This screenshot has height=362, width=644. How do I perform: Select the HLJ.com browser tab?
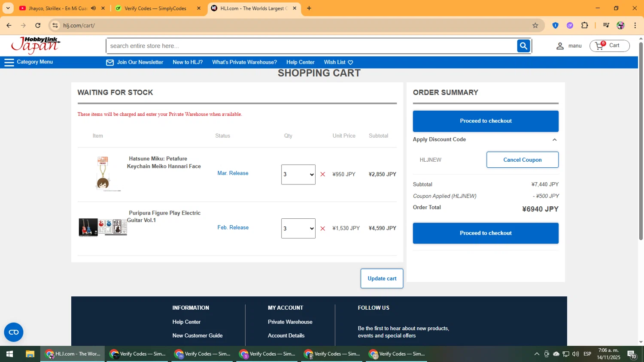tap(253, 8)
